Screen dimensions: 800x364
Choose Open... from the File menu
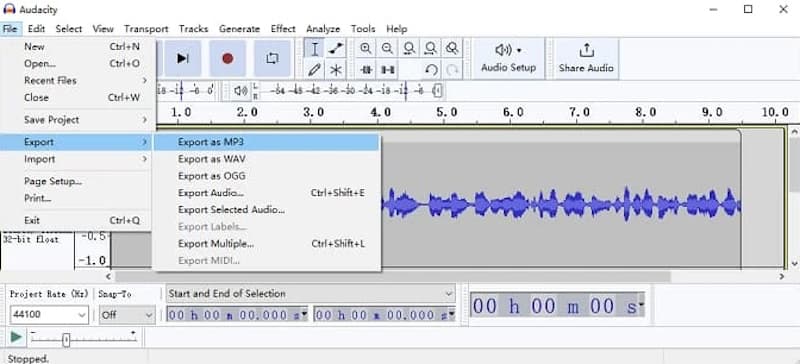click(x=76, y=63)
